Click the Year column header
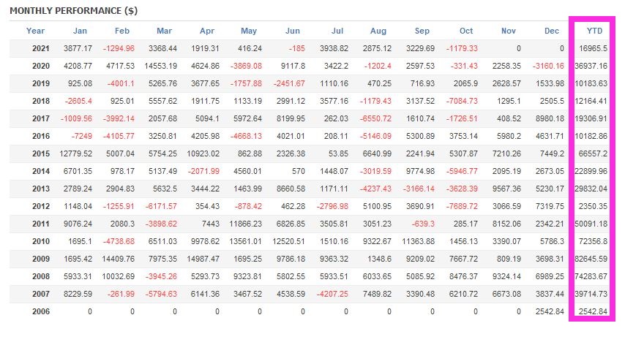The image size is (644, 353). 35,31
